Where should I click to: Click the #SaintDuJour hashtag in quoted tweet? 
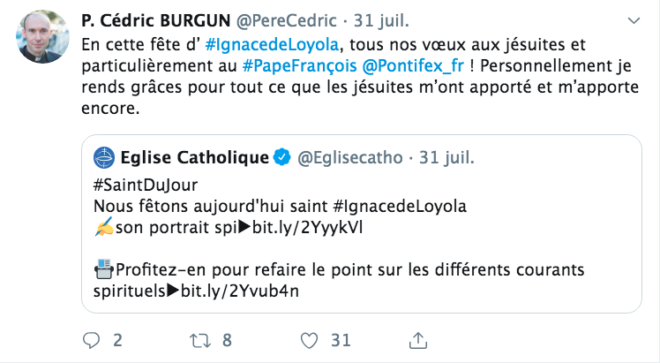tap(146, 185)
